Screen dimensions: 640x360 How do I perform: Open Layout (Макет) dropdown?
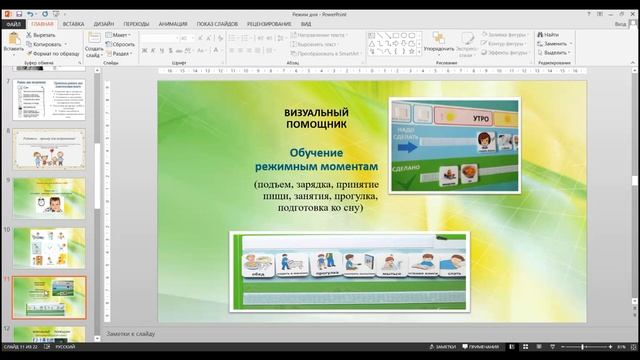pos(118,35)
